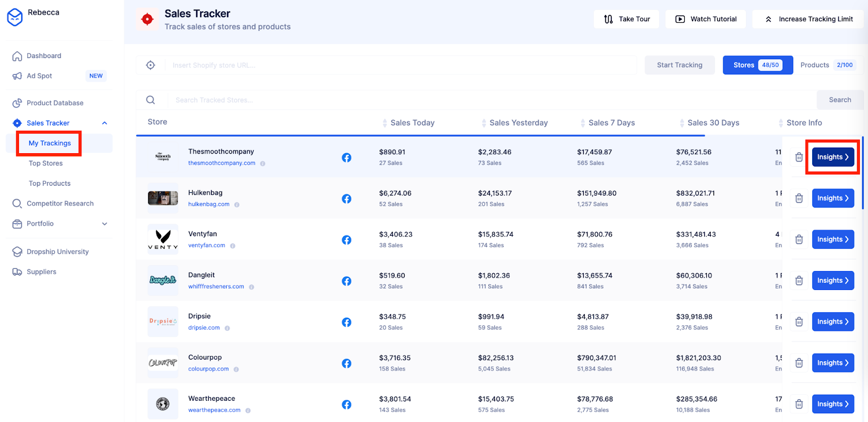Open Dropship University
This screenshot has width=868, height=422.
(58, 252)
